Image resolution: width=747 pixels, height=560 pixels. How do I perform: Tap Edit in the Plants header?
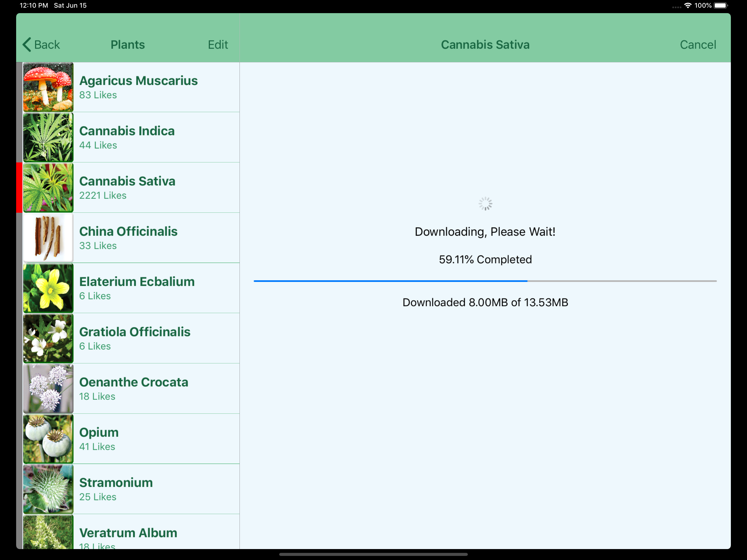pyautogui.click(x=218, y=45)
